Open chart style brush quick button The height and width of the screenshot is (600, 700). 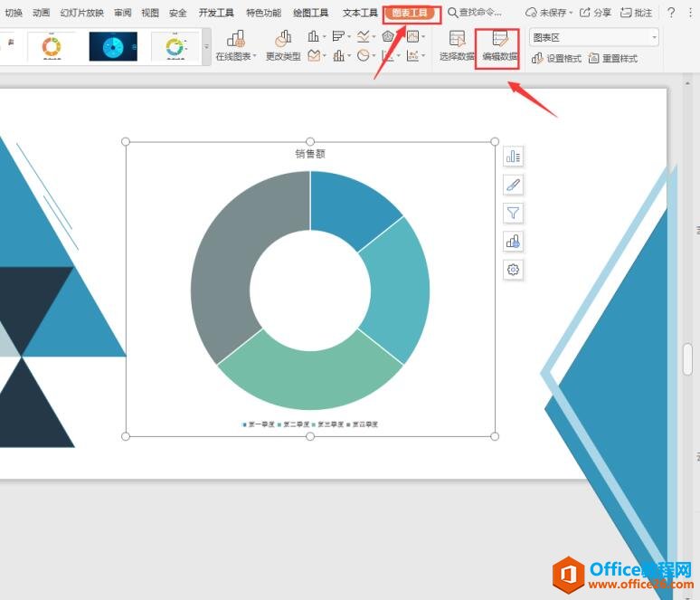click(514, 185)
